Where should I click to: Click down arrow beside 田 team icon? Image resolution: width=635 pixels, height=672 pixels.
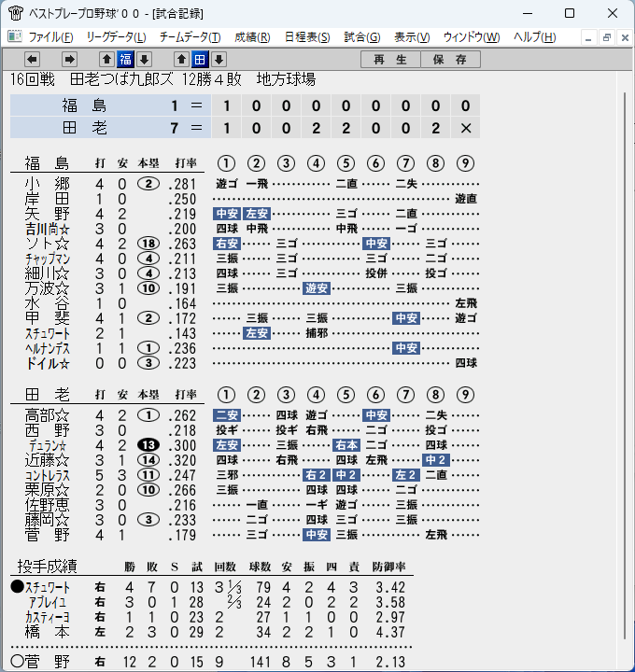[x=219, y=59]
